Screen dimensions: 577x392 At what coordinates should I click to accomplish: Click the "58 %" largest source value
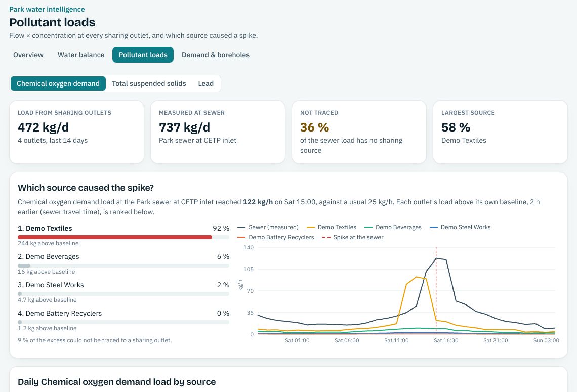point(456,127)
